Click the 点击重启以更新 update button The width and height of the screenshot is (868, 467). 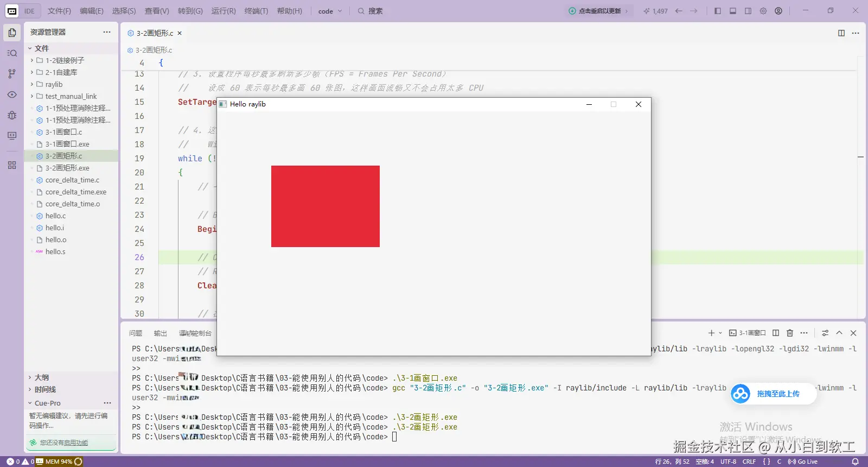pos(598,11)
